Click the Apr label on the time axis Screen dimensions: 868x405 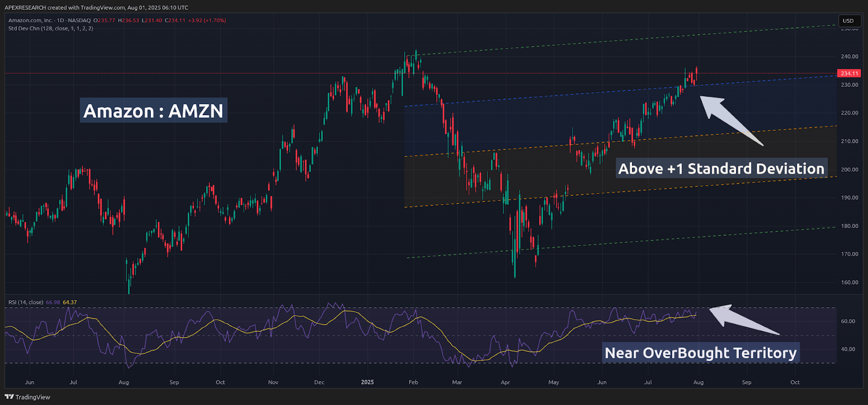(506, 382)
